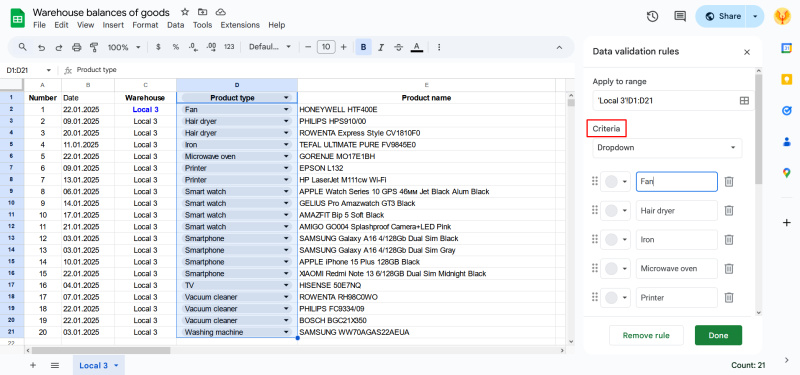Open the color picker for the Fan item
Viewport: 800px width, 375px height.
pyautogui.click(x=616, y=182)
